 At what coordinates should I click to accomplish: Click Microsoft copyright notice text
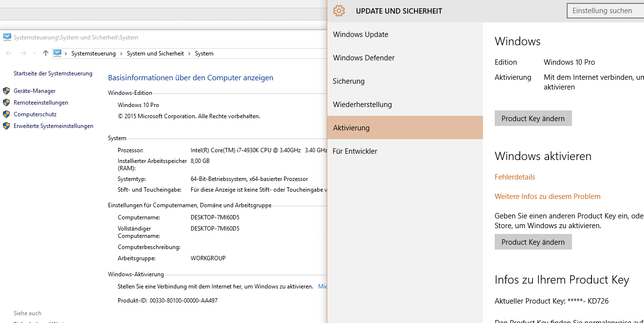pos(189,116)
